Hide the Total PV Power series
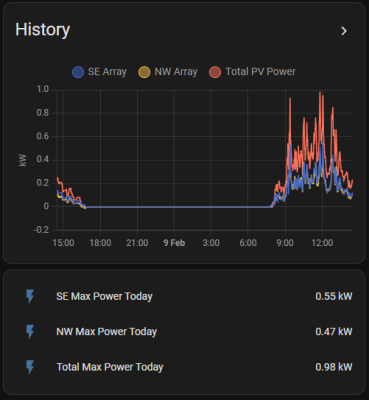This screenshot has height=400, width=369. click(x=252, y=72)
